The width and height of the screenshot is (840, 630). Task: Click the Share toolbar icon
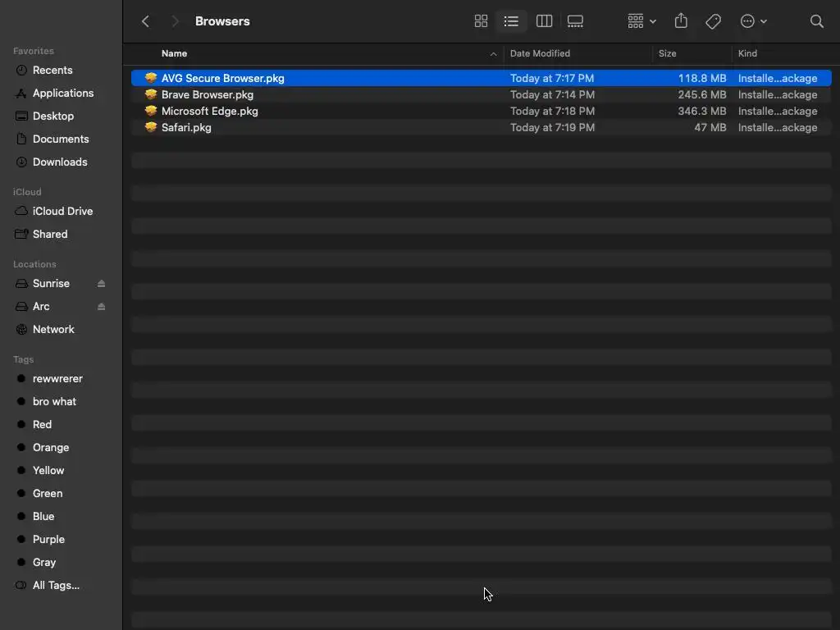click(681, 21)
